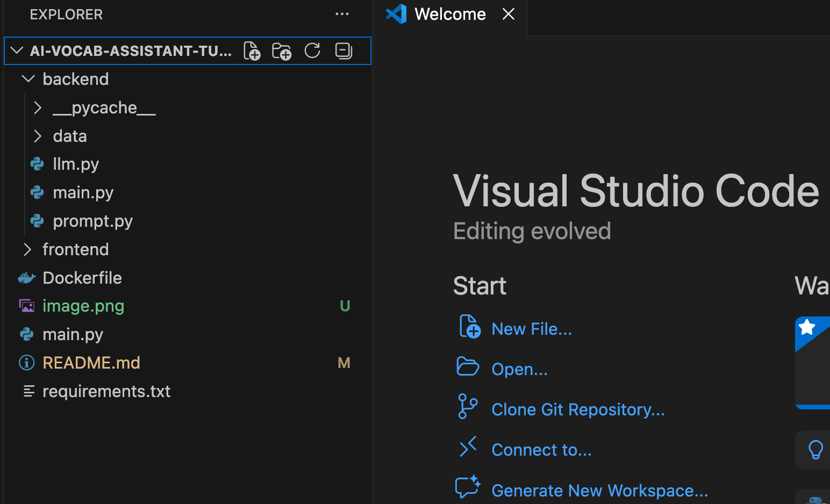
Task: Select the Welcome tab
Action: 449,15
